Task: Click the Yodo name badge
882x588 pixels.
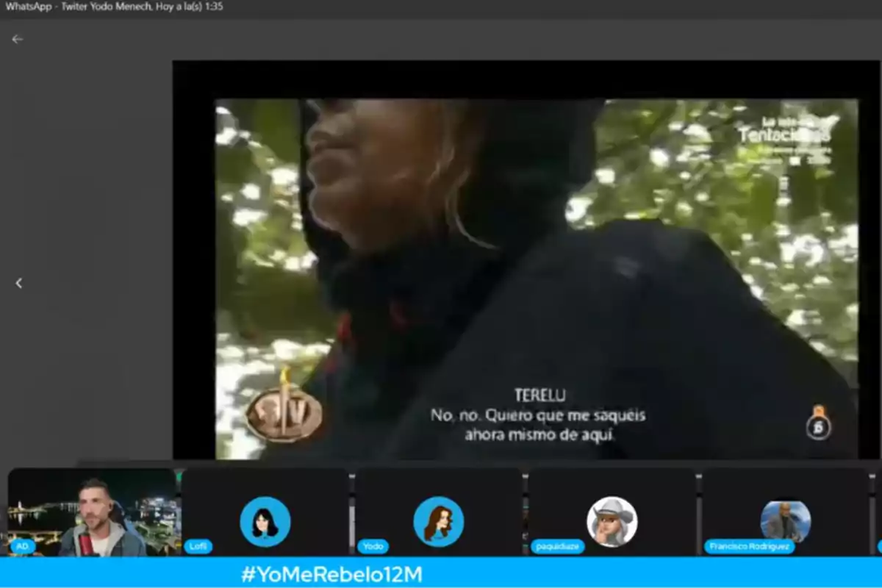Action: pos(373,546)
